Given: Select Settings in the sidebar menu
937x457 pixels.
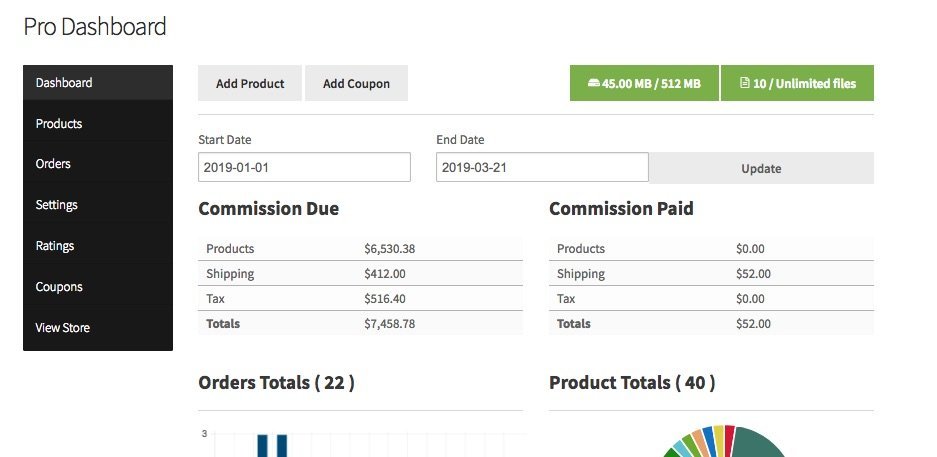Looking at the screenshot, I should (98, 205).
